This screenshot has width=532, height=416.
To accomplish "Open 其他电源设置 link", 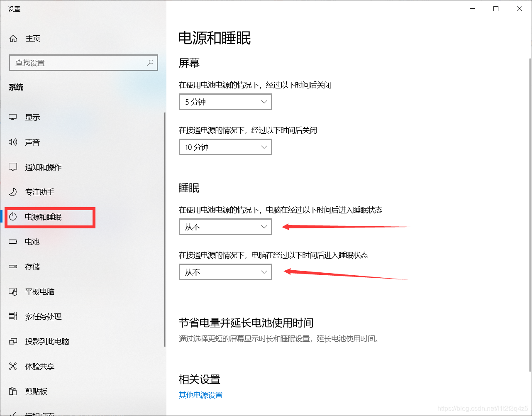I will click(x=200, y=395).
